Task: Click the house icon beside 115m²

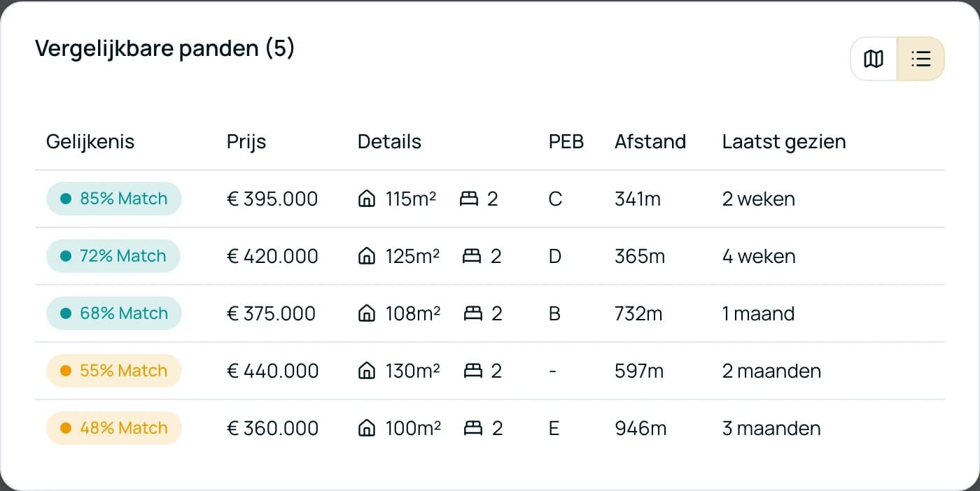Action: (366, 199)
